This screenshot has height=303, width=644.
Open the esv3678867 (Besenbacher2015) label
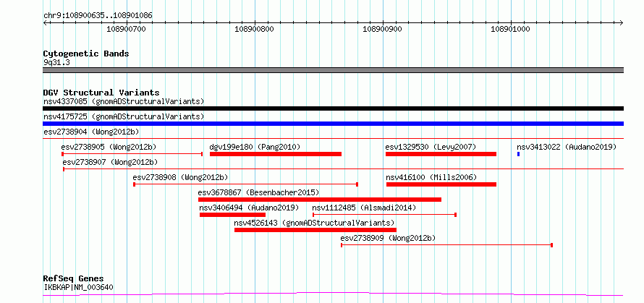(258, 192)
